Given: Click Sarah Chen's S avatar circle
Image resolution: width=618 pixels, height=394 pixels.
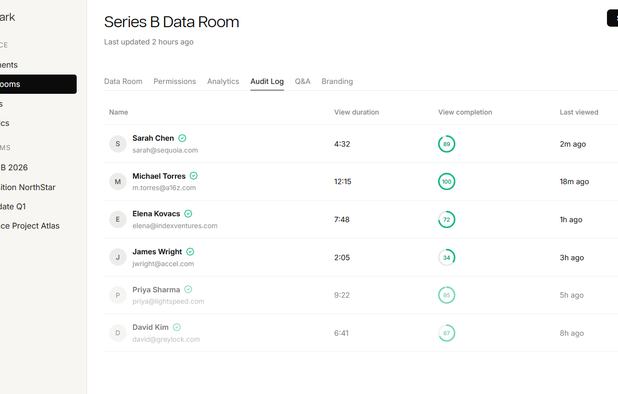Looking at the screenshot, I should click(117, 144).
